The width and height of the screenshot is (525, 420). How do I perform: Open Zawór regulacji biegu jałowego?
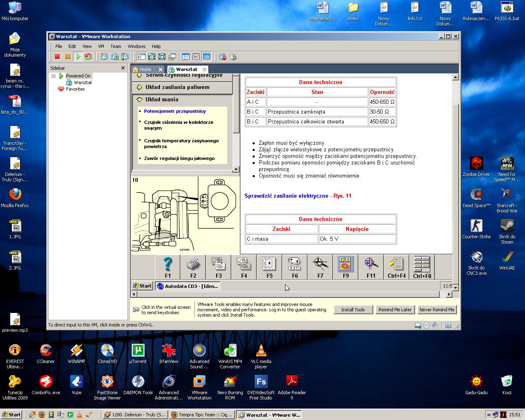click(179, 158)
